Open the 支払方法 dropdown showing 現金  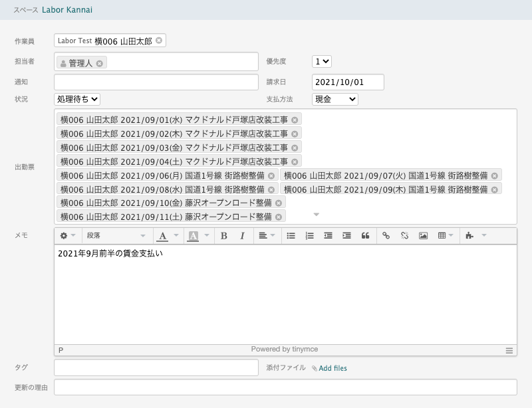[335, 99]
